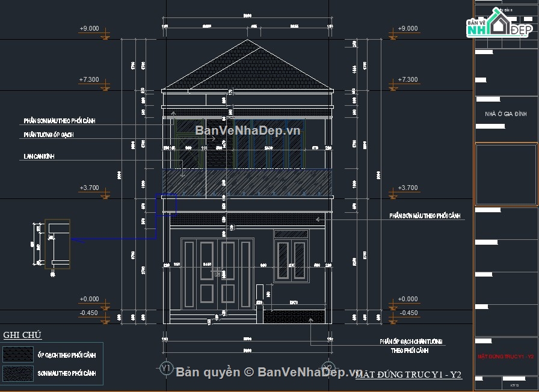The image size is (539, 392).
Task: Pick the right-side +3.700 elevation text
Action: click(408, 188)
